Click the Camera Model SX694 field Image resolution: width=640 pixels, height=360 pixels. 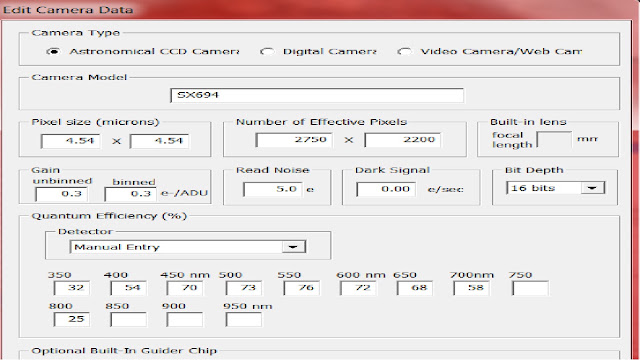coord(317,95)
